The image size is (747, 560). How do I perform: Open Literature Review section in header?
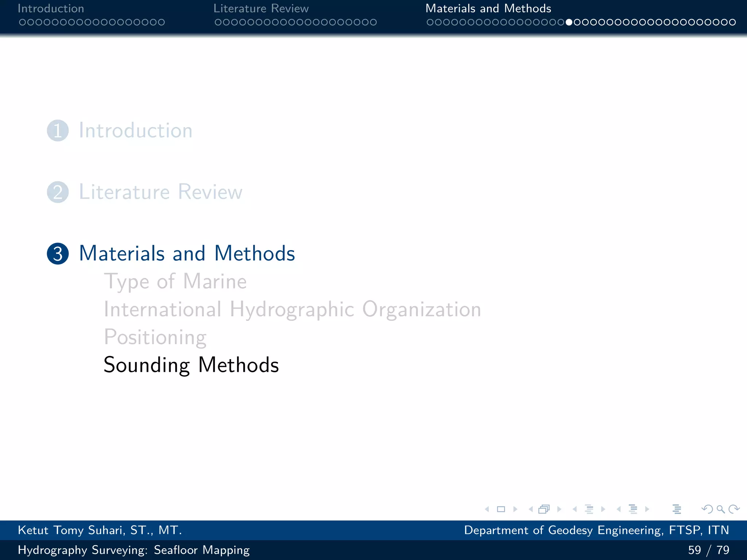pyautogui.click(x=261, y=8)
